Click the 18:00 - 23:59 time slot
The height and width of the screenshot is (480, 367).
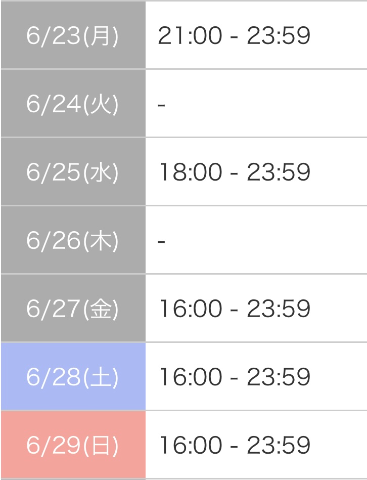(235, 172)
